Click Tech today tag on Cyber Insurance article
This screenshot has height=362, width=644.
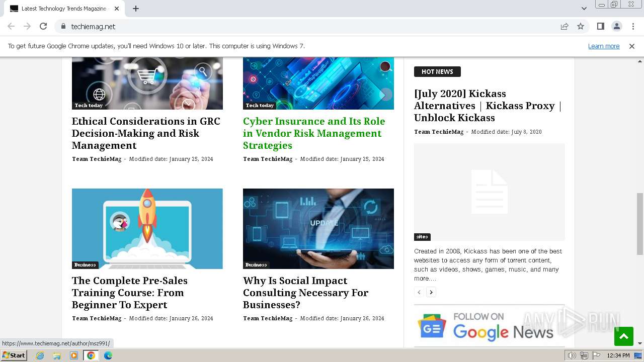[x=260, y=106]
